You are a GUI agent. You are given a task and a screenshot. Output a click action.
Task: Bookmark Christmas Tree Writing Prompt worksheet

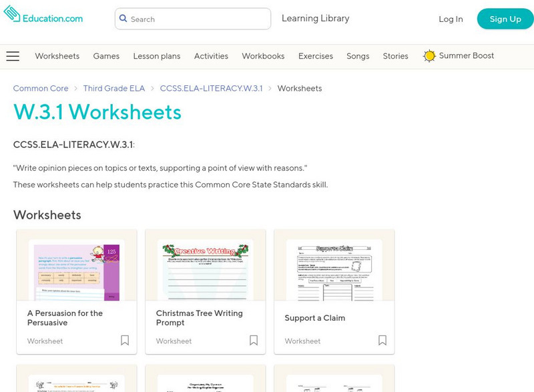coord(254,340)
